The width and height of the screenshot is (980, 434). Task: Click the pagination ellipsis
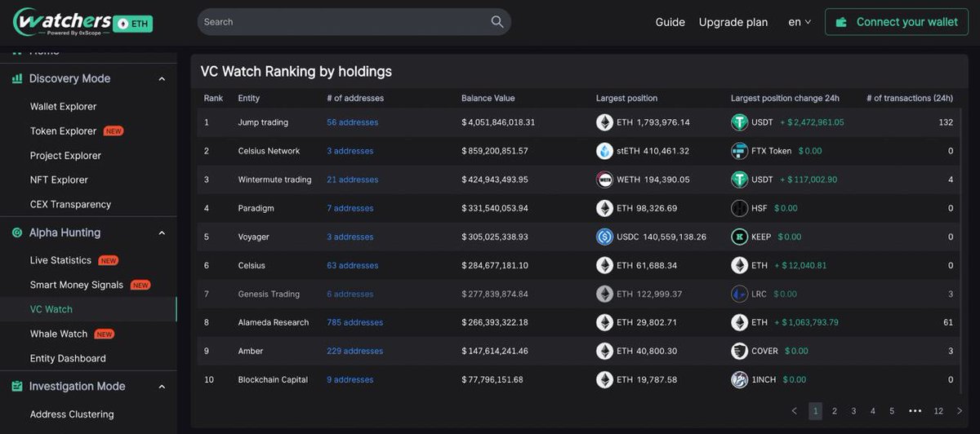pos(915,411)
